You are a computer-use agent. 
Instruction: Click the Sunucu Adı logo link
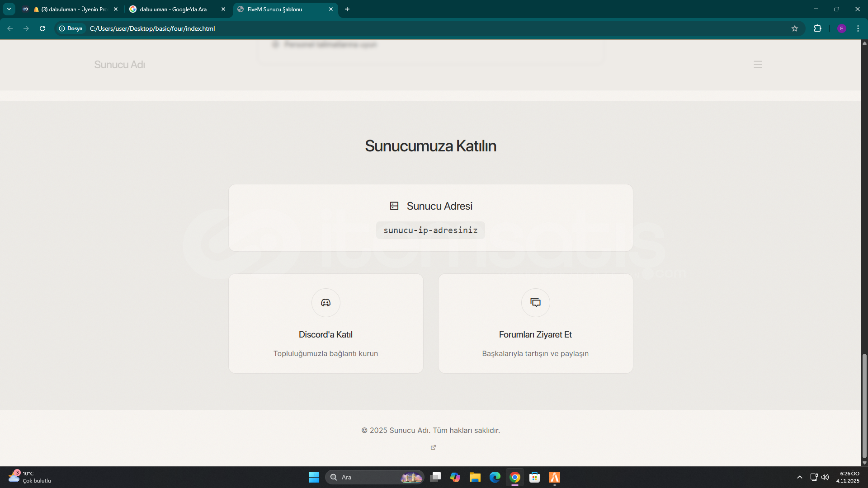click(x=119, y=65)
